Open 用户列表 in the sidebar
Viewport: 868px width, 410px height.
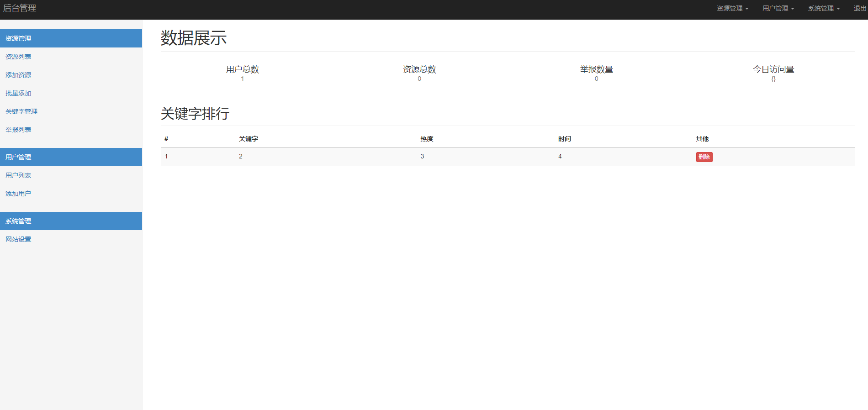(18, 175)
